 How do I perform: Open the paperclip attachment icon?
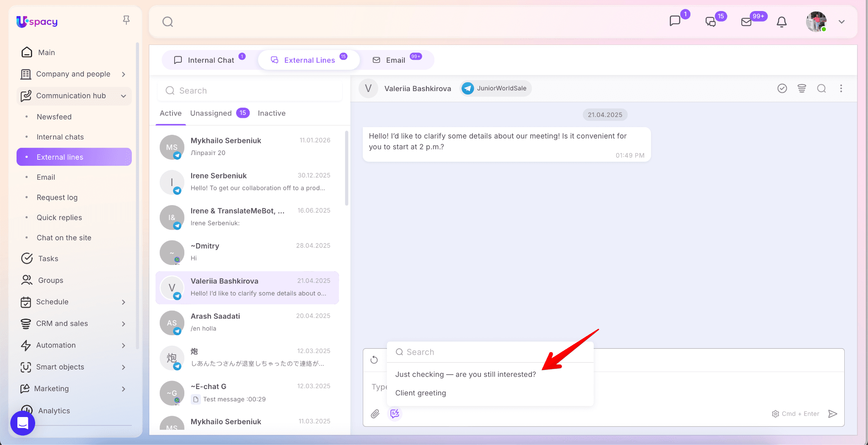coord(375,414)
